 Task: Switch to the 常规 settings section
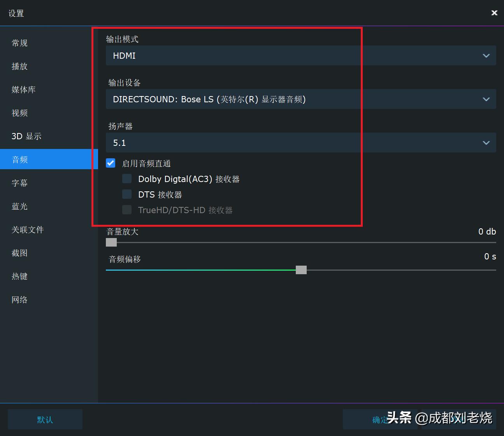click(19, 43)
